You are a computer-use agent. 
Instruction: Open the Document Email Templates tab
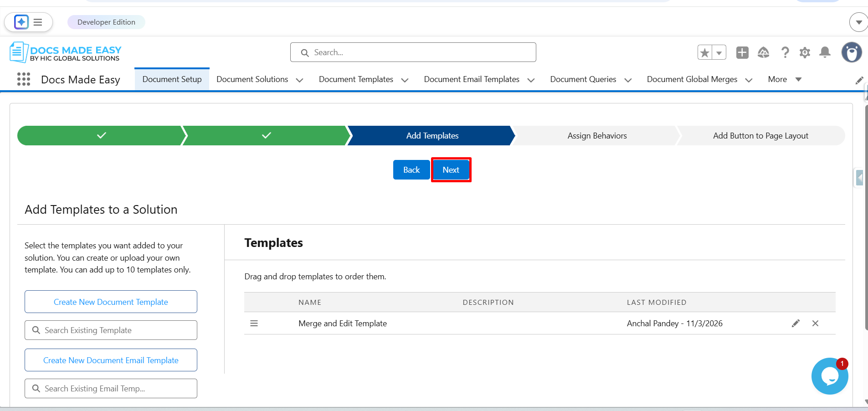472,79
